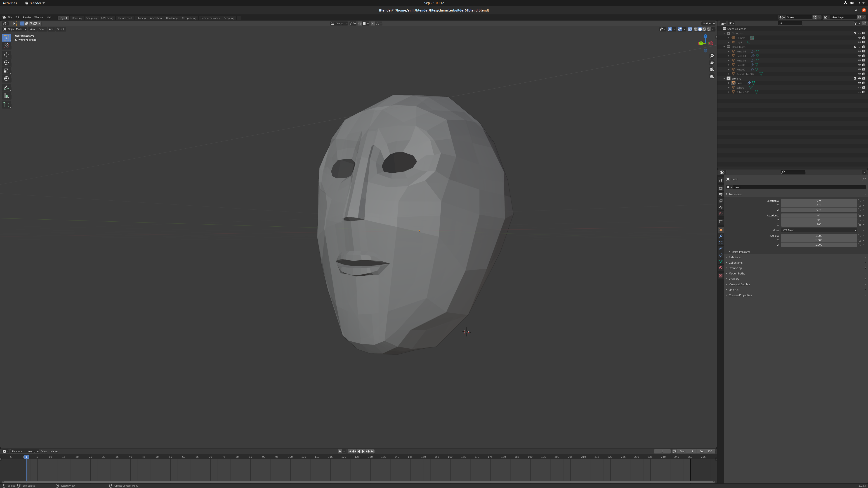Open the Modifier properties wrench tab
The width and height of the screenshot is (868, 488).
[x=721, y=236]
